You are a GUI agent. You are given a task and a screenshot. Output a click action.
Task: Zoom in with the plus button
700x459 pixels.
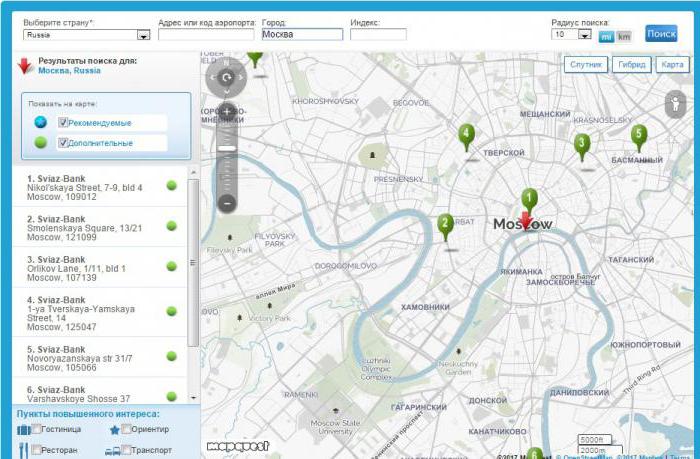point(227,111)
